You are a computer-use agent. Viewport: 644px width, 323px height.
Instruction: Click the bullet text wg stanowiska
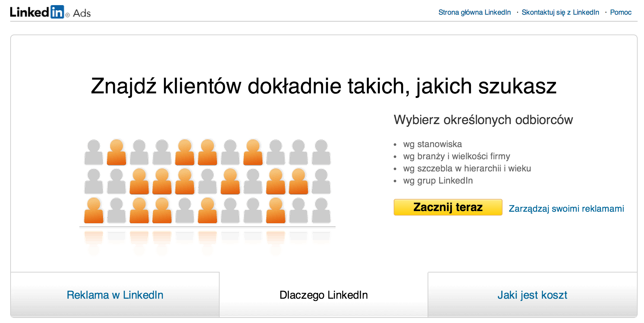click(x=432, y=144)
